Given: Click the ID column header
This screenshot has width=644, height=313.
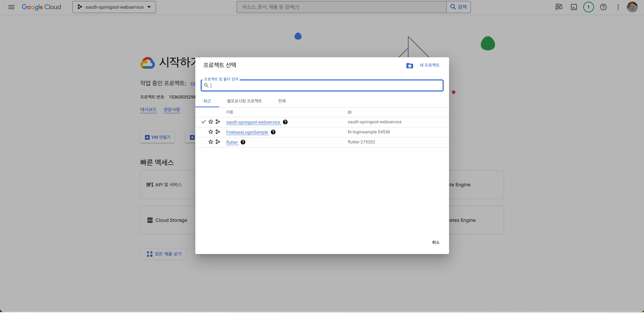Looking at the screenshot, I should click(350, 112).
